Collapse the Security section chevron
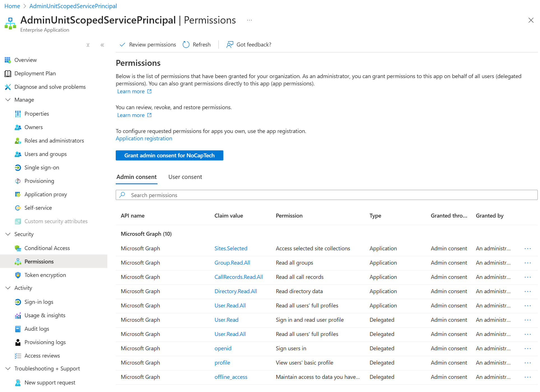The image size is (540, 392). pos(8,234)
